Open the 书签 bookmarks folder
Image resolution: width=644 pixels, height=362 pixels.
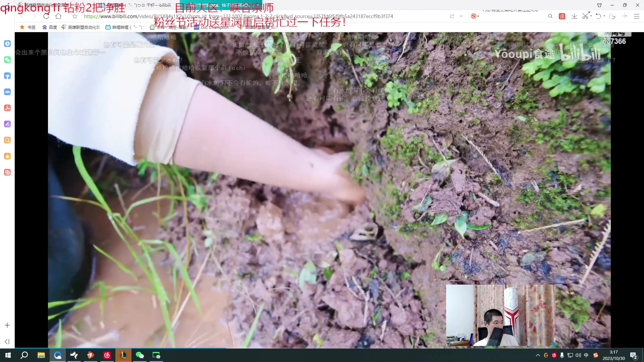28,27
